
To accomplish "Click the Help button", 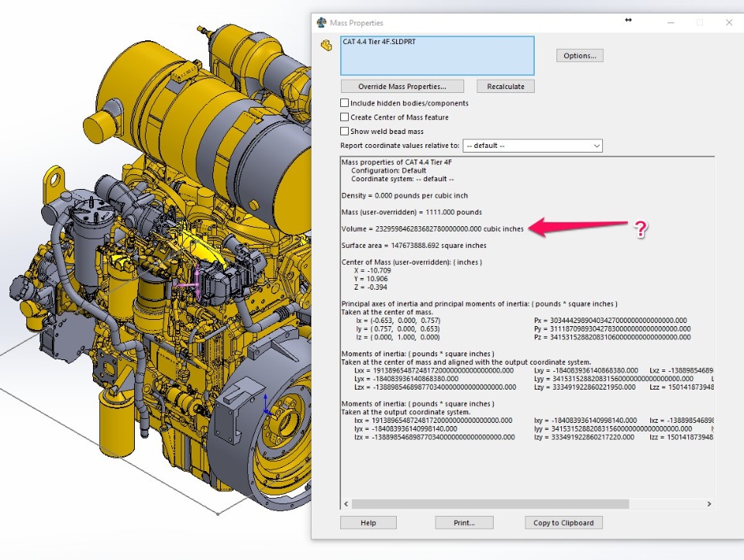I will tap(368, 523).
